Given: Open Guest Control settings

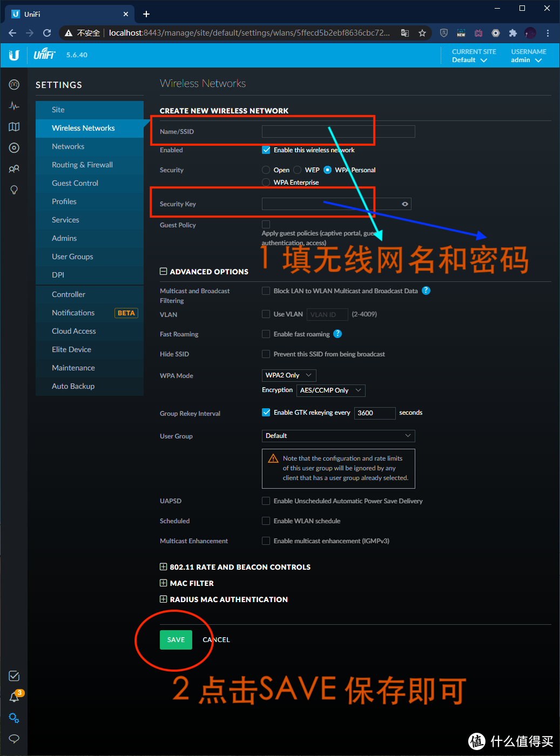Looking at the screenshot, I should click(90, 183).
